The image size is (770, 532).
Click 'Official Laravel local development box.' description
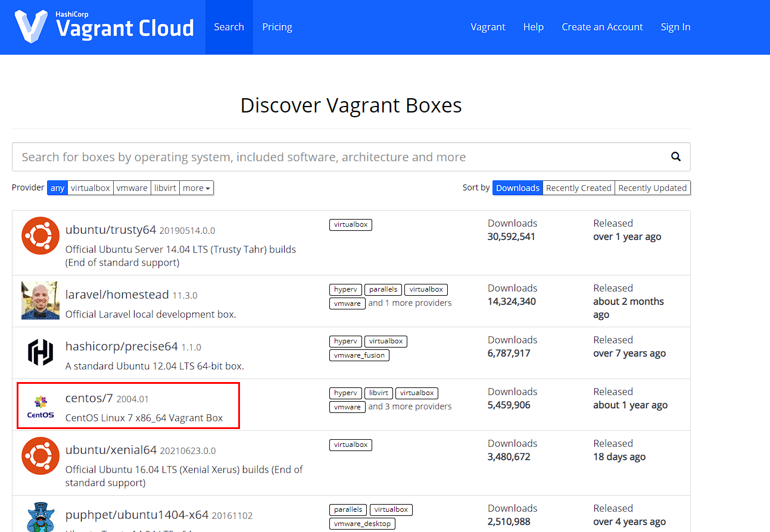coord(151,314)
